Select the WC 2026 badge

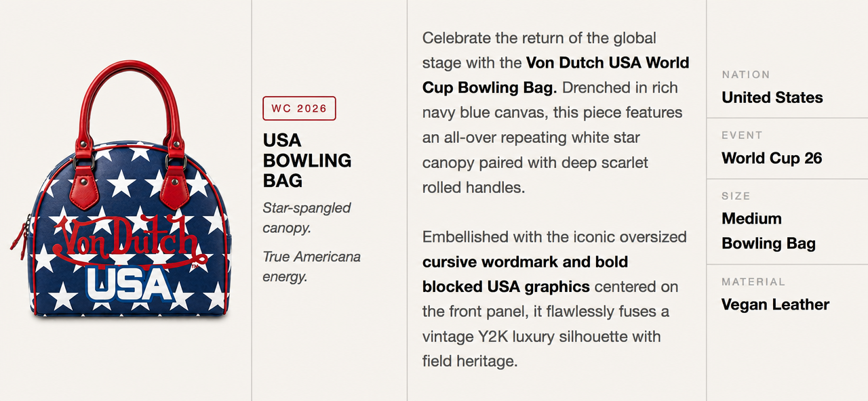point(299,108)
